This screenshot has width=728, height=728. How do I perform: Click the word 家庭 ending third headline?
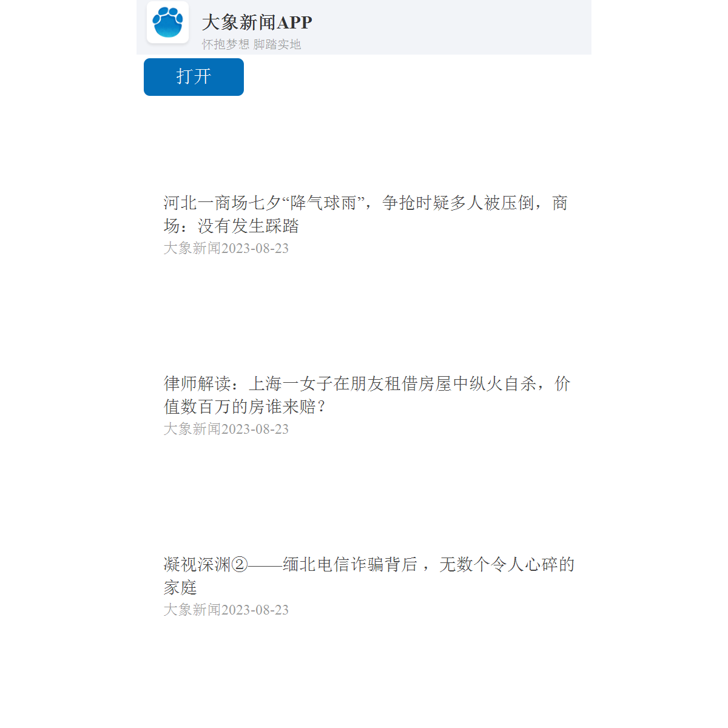tap(180, 587)
